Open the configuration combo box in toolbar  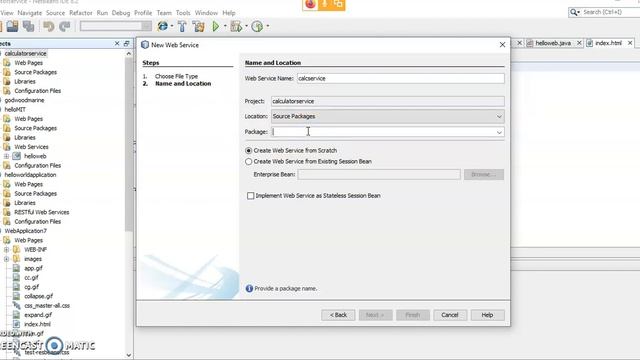(116, 27)
